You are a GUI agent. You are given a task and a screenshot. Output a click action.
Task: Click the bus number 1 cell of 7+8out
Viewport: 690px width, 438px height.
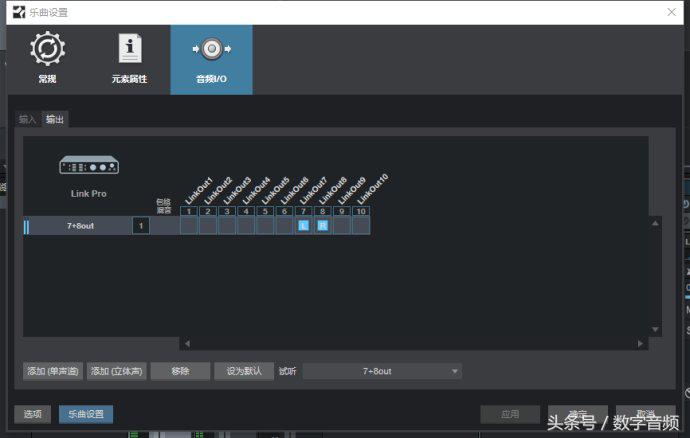coord(141,226)
